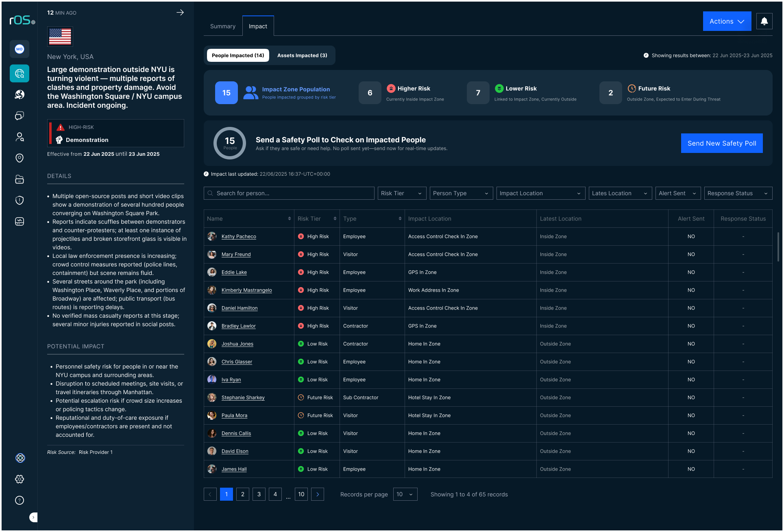Open the Actions menu button
Screen dimensions: 784x532
[x=727, y=21]
